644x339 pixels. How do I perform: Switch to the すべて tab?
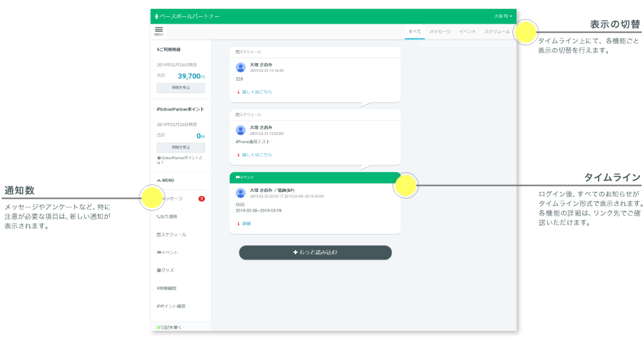point(414,32)
